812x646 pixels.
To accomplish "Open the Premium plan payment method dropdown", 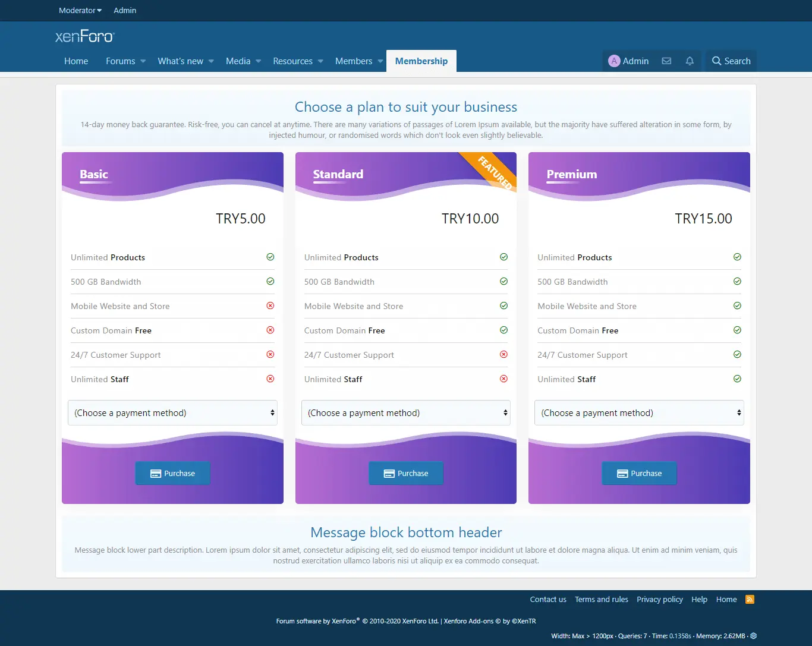I will pos(639,413).
